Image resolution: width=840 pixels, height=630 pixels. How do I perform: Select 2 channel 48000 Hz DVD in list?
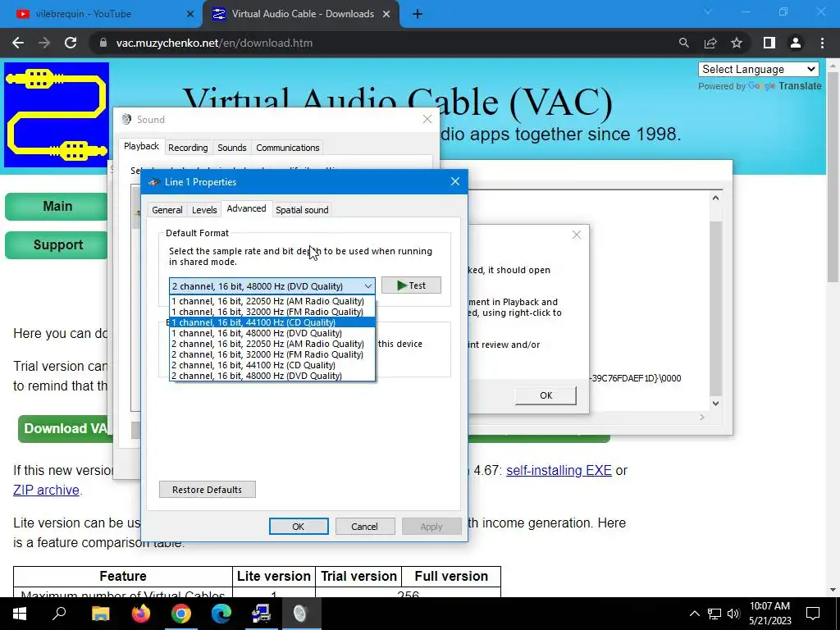(x=272, y=376)
